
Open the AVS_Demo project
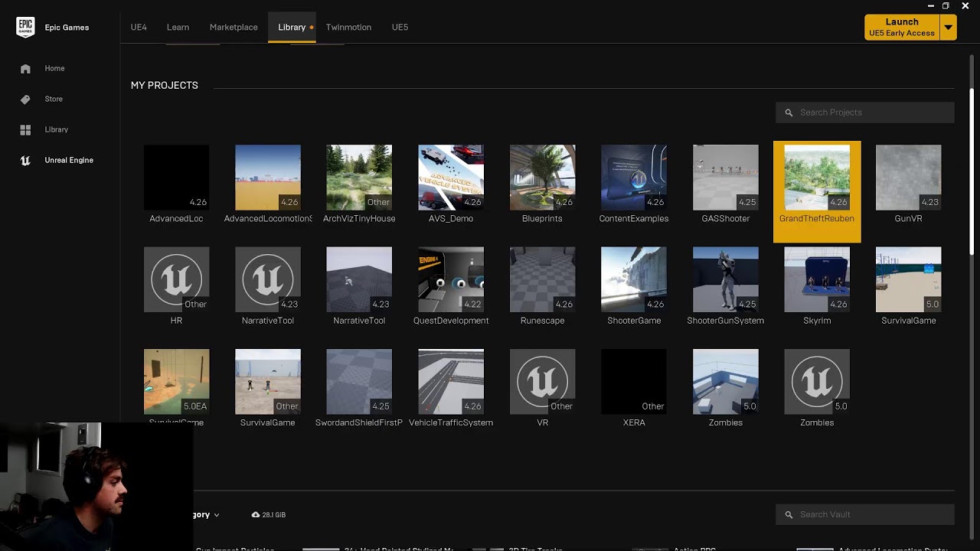point(451,178)
